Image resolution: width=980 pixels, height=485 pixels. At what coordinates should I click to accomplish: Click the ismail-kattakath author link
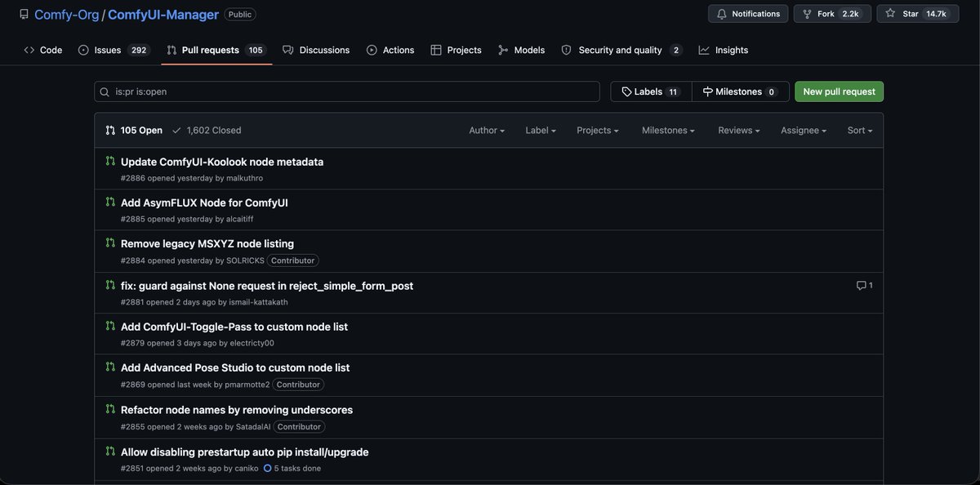pos(258,302)
